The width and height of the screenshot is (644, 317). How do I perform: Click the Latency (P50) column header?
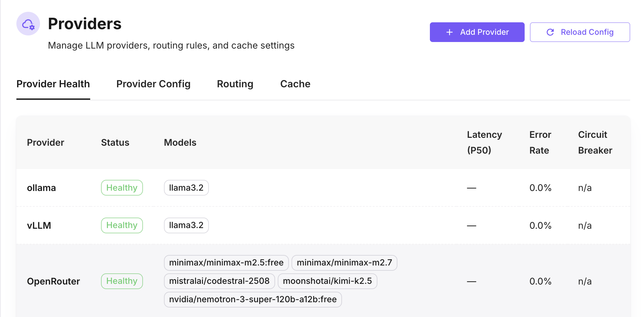[484, 142]
